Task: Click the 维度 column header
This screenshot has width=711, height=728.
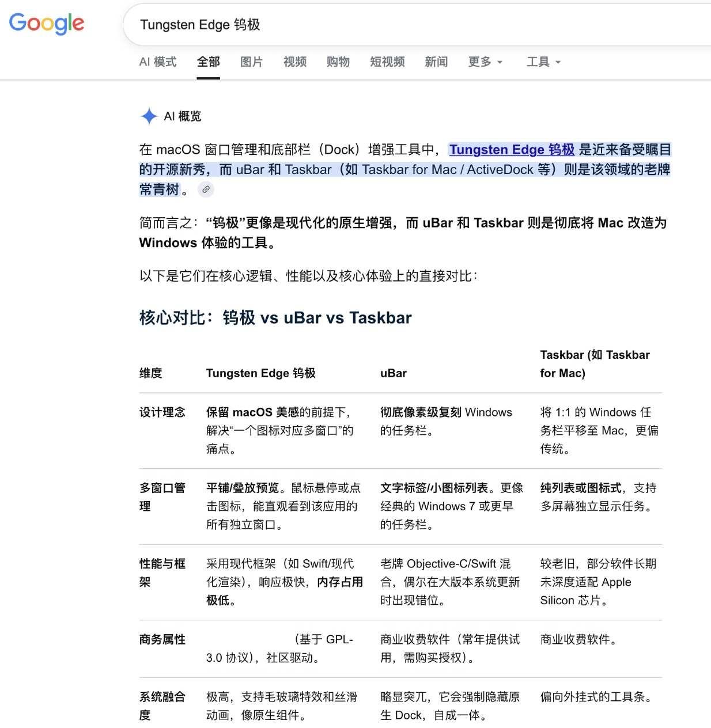Action: (x=151, y=373)
